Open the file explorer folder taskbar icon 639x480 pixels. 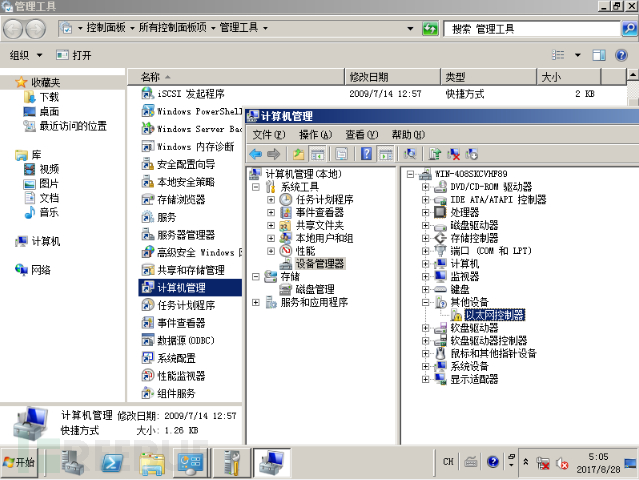pyautogui.click(x=152, y=463)
